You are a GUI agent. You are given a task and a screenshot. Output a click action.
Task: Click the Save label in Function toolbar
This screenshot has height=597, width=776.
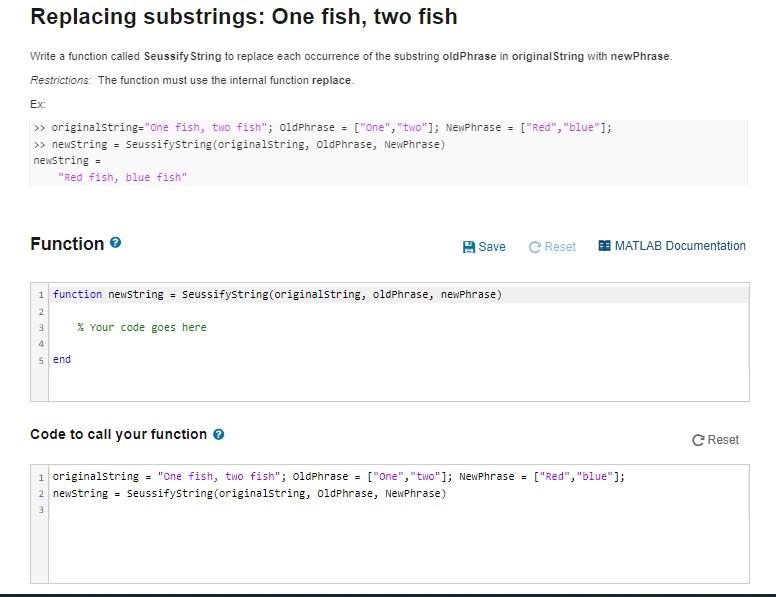pos(492,247)
